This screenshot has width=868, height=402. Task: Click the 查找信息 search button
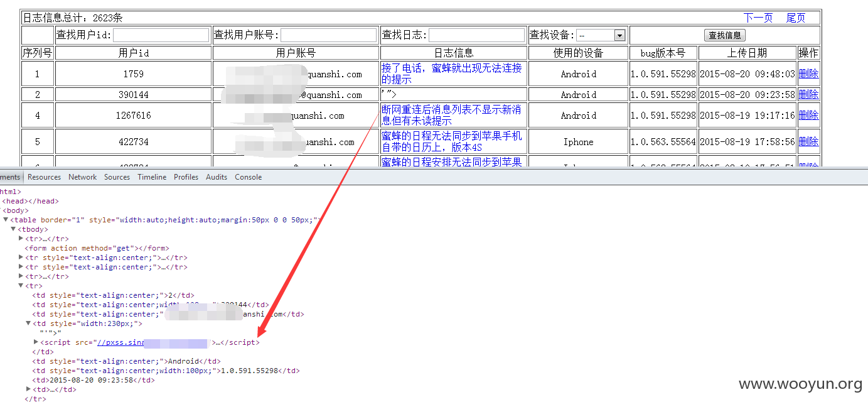(x=725, y=35)
